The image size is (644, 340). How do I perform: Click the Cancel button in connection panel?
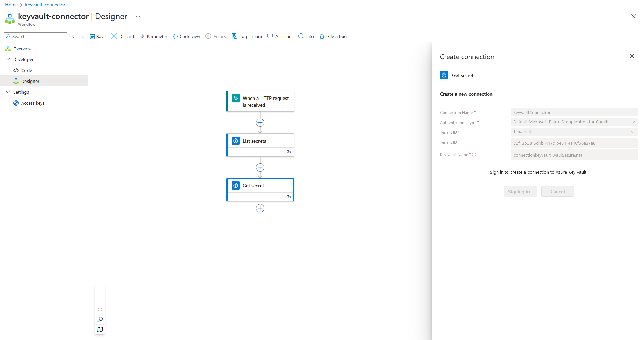(557, 192)
